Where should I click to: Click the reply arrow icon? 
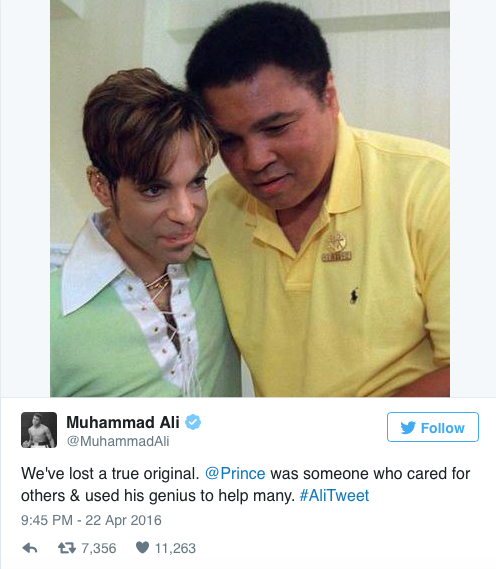(x=30, y=548)
